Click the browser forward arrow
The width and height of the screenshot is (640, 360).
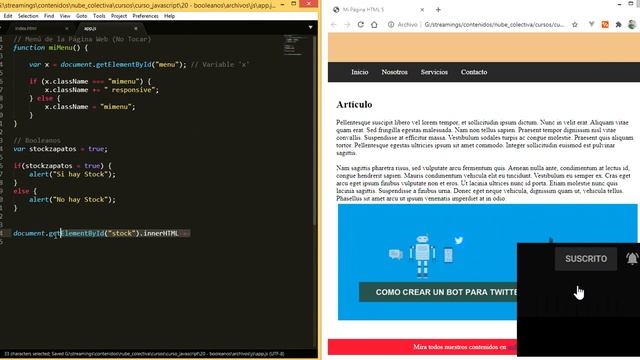[347, 25]
